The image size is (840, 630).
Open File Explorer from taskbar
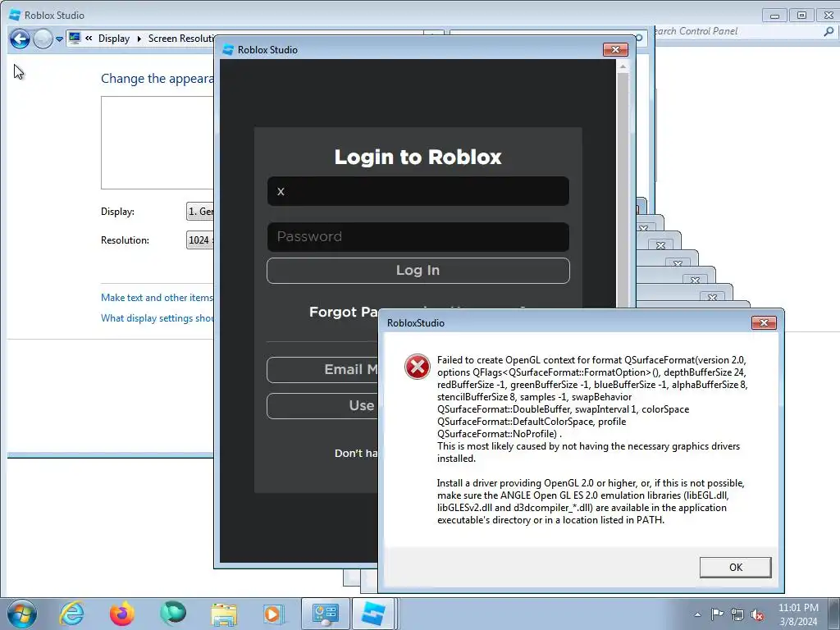coord(224,614)
